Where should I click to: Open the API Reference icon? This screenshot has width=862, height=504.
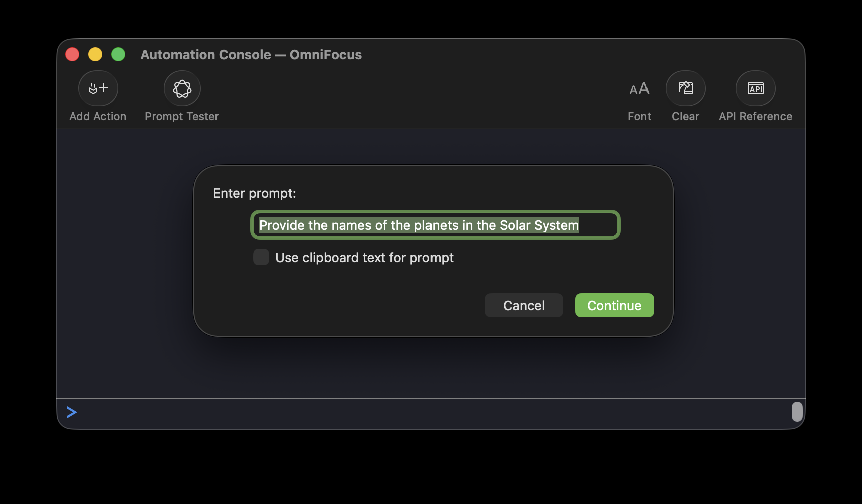tap(755, 88)
